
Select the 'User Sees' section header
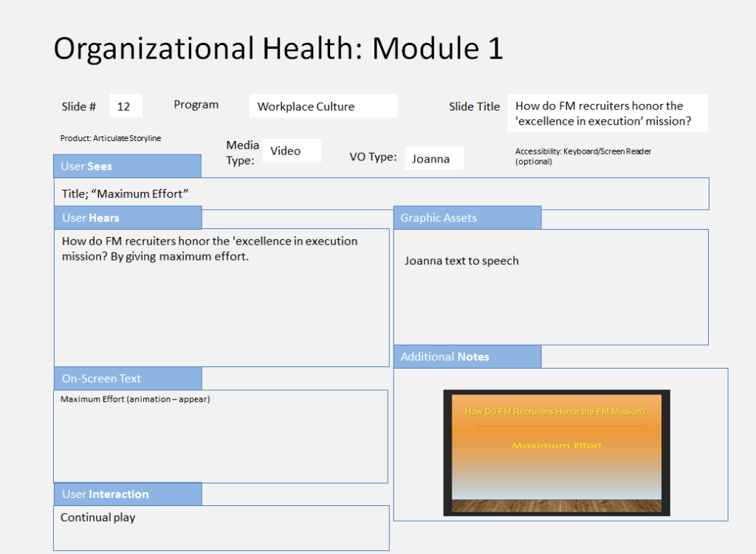coord(127,166)
